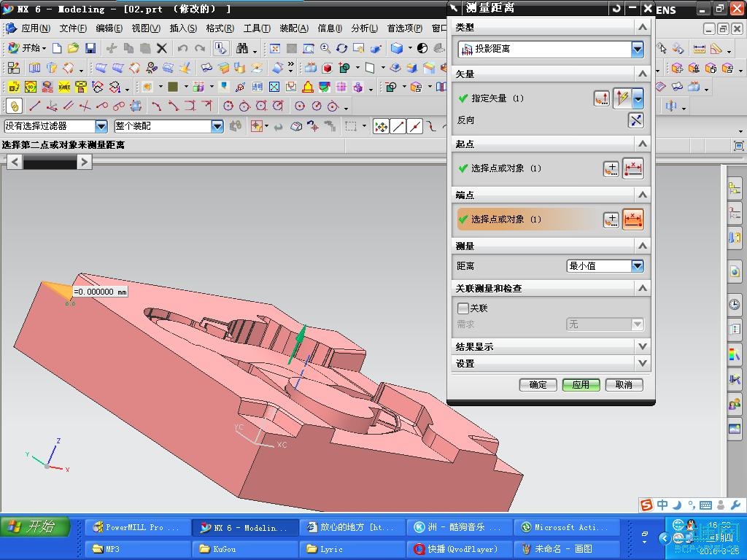
Task: Click the right arrow navigation button
Action: pyautogui.click(x=85, y=163)
